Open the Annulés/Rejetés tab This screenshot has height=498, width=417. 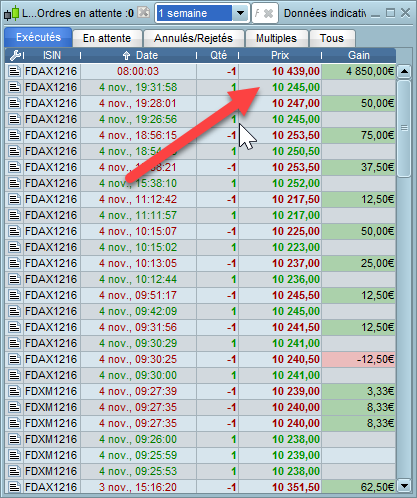tap(193, 38)
